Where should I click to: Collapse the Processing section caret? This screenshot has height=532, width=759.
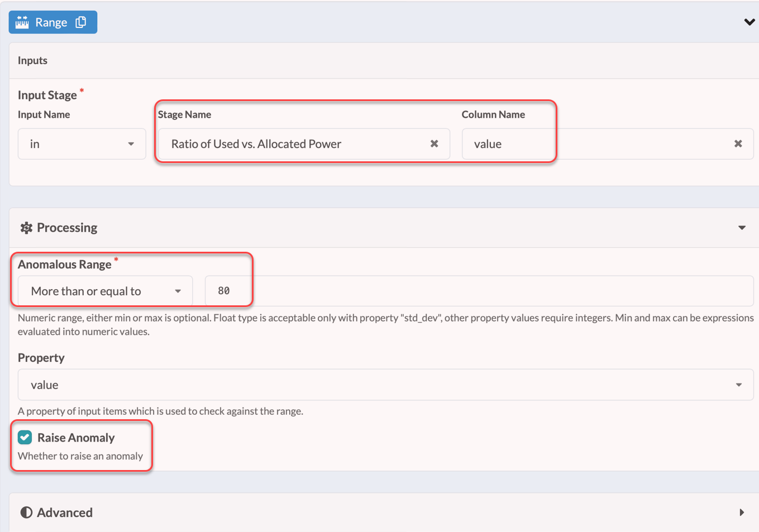pos(742,228)
